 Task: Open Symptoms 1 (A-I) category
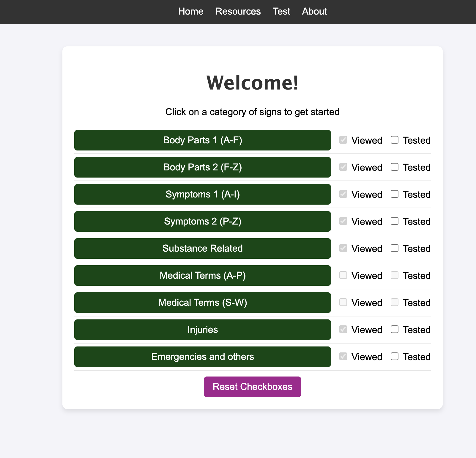(x=203, y=194)
